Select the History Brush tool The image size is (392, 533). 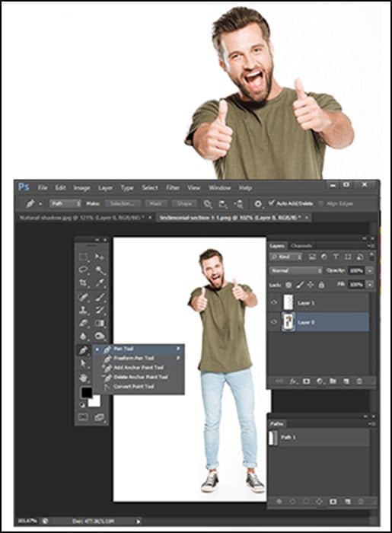pyautogui.click(x=100, y=310)
